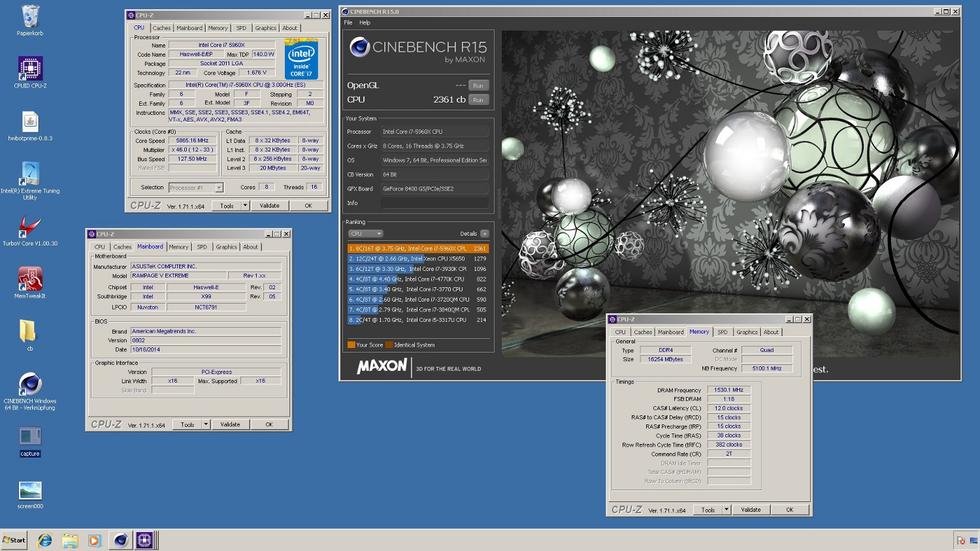Click the Cinebench title bar app icon

pos(346,12)
